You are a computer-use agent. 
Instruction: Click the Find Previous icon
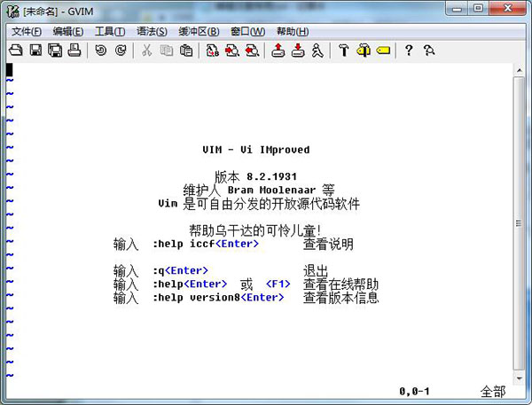coord(252,51)
